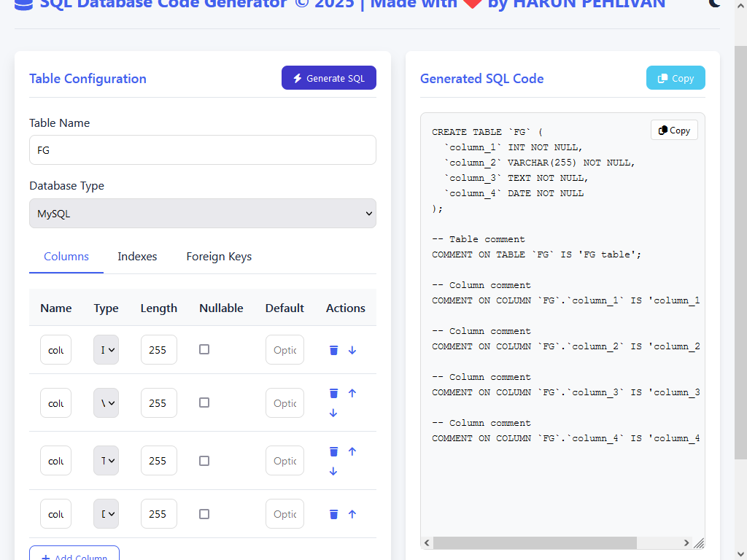Image resolution: width=747 pixels, height=560 pixels.
Task: Move fourth column row up
Action: tap(352, 514)
